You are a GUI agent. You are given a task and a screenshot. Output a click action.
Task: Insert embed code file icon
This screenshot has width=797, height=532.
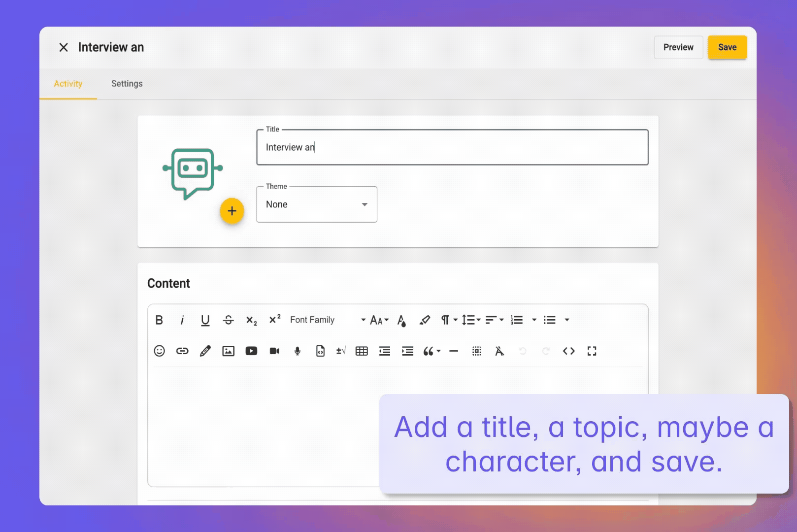(x=320, y=351)
